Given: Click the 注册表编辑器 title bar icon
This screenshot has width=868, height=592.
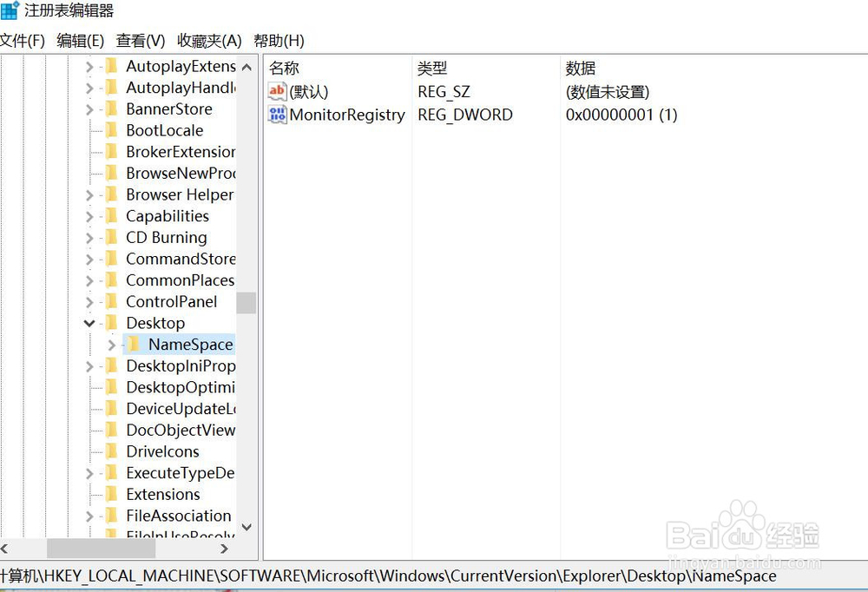Looking at the screenshot, I should (x=9, y=10).
